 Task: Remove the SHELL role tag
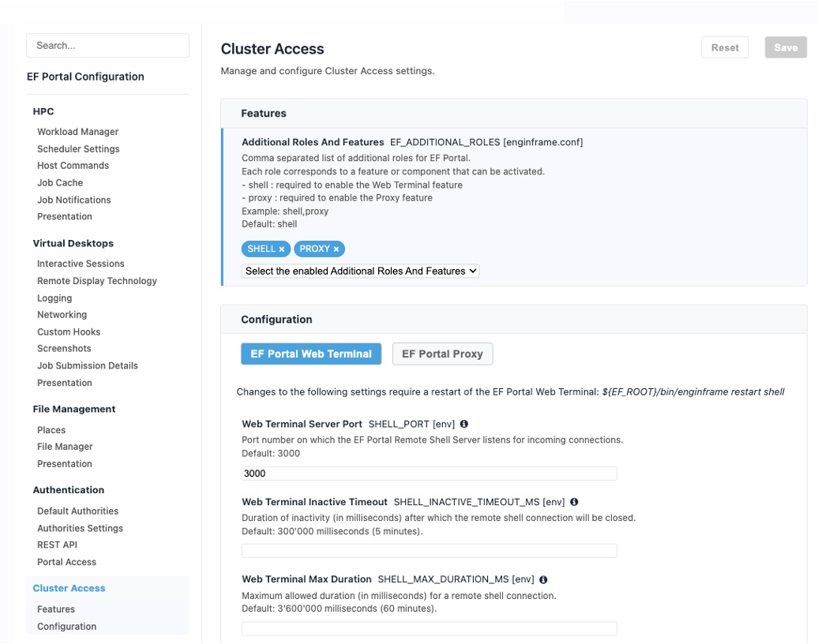point(281,249)
